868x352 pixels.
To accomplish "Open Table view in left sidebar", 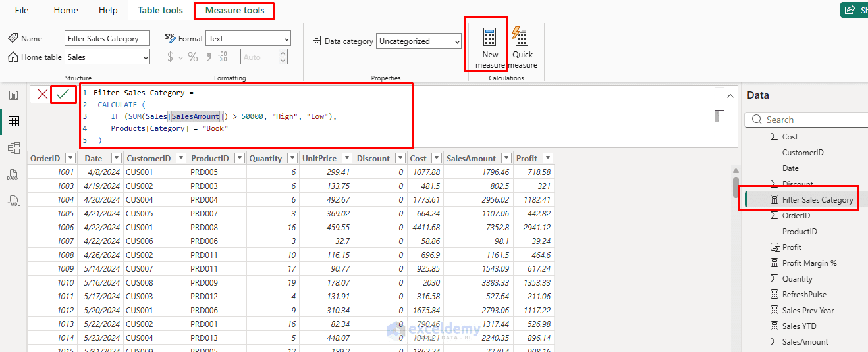I will (x=14, y=122).
